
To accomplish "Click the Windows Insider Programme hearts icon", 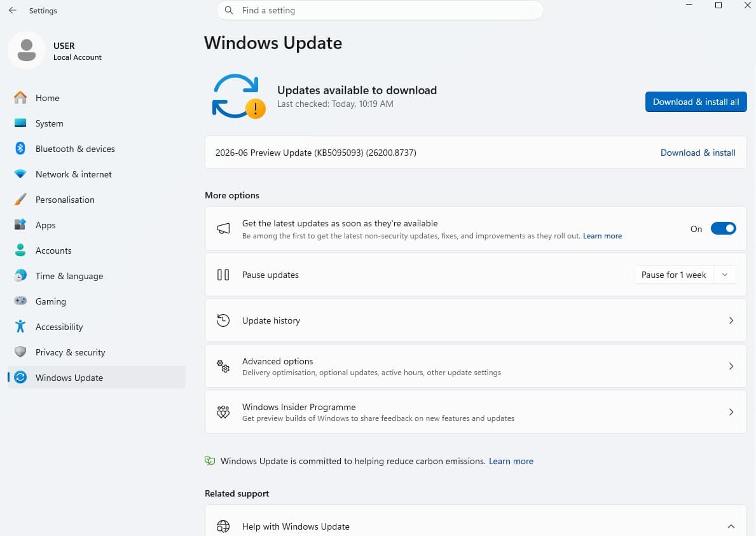I will pyautogui.click(x=223, y=411).
